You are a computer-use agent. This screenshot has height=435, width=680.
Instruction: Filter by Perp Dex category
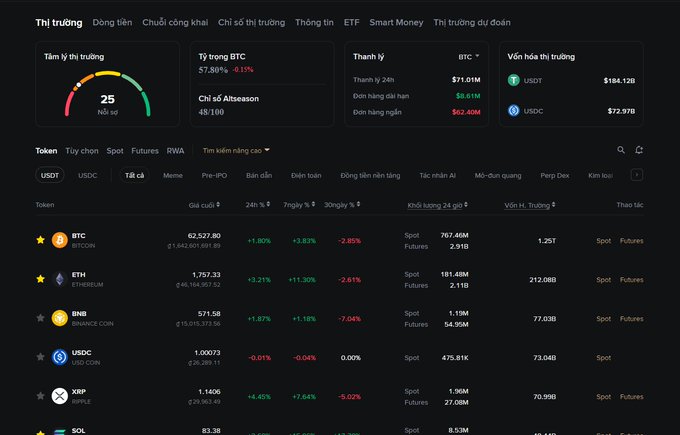pos(555,175)
